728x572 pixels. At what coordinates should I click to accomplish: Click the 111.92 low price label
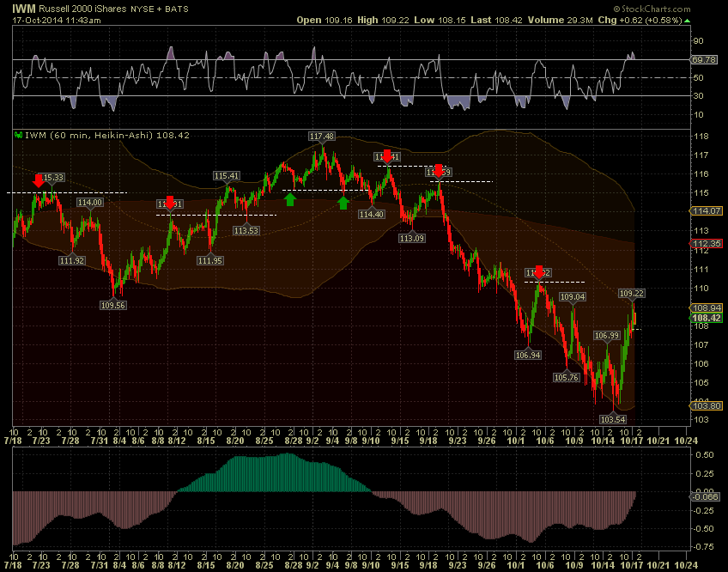coord(72,260)
